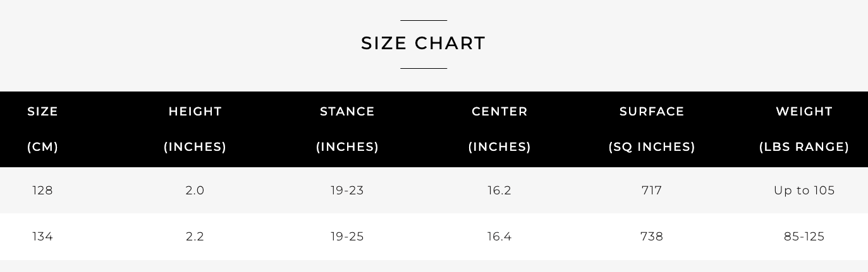This screenshot has height=272, width=868.
Task: Click center value 16.4
Action: pos(499,237)
